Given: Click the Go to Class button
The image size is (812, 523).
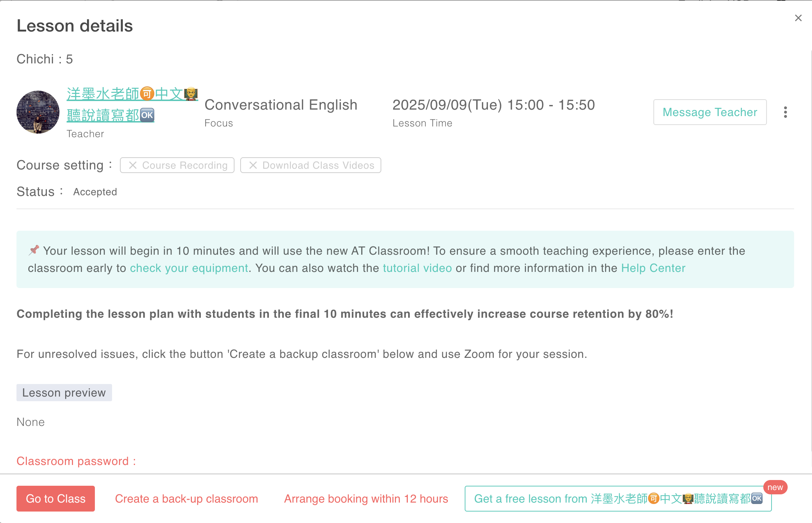Looking at the screenshot, I should [x=55, y=499].
